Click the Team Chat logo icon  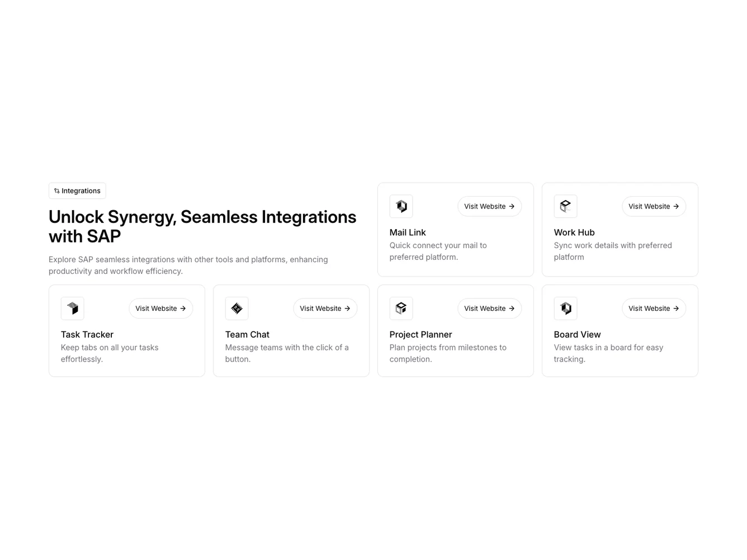[x=237, y=309]
